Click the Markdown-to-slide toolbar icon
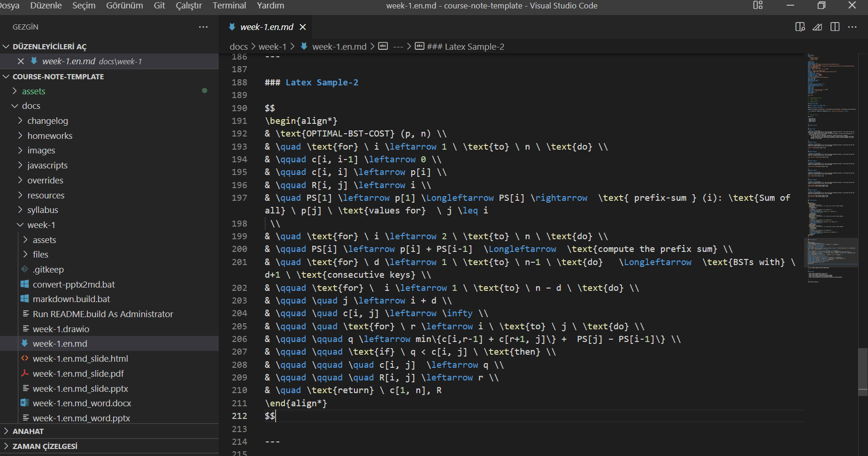Screen dimensions: 868x456 tap(817, 27)
